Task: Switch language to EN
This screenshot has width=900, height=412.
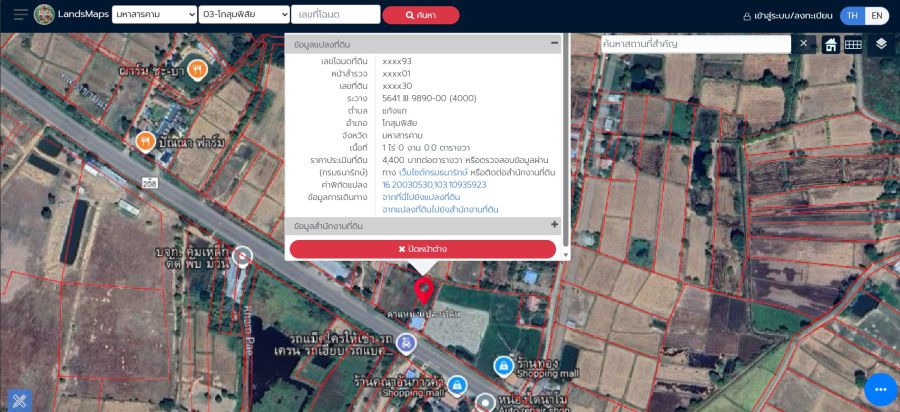Action: (x=876, y=15)
